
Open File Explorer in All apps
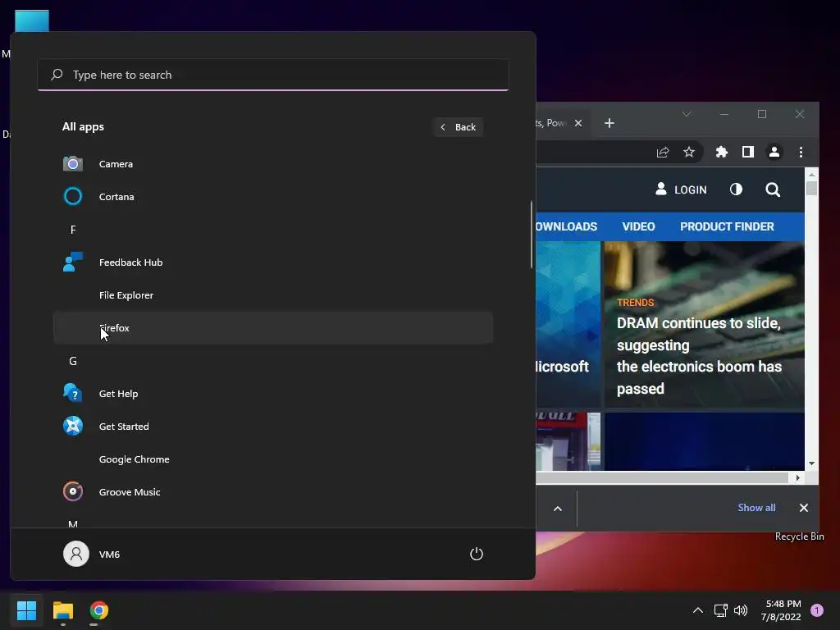click(272, 295)
